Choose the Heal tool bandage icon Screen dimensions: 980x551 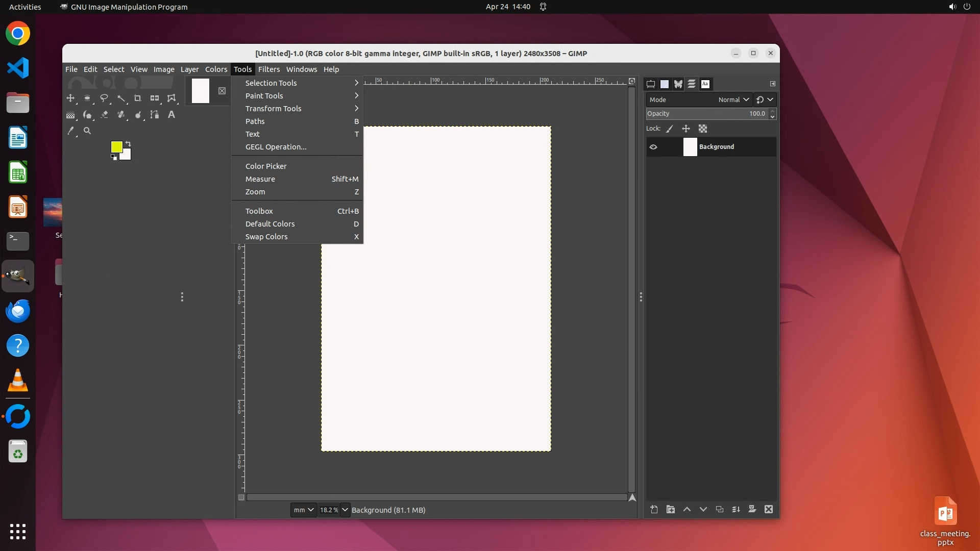(x=121, y=115)
